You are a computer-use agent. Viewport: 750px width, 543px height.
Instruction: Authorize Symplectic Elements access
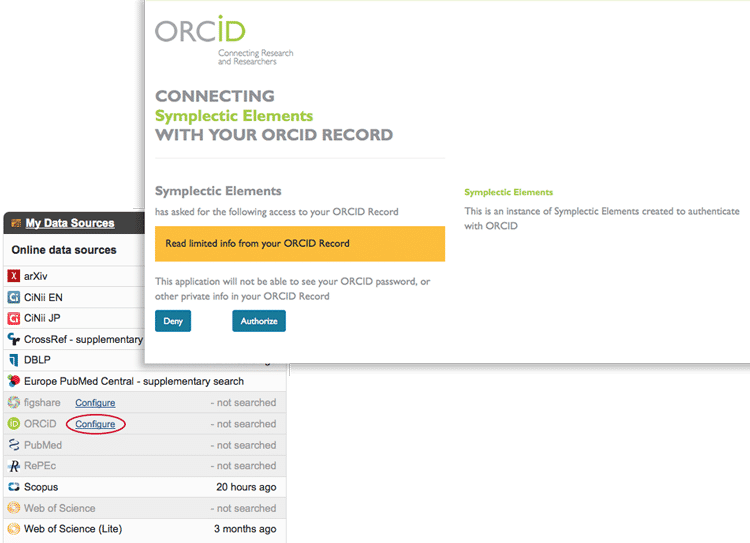(x=259, y=321)
